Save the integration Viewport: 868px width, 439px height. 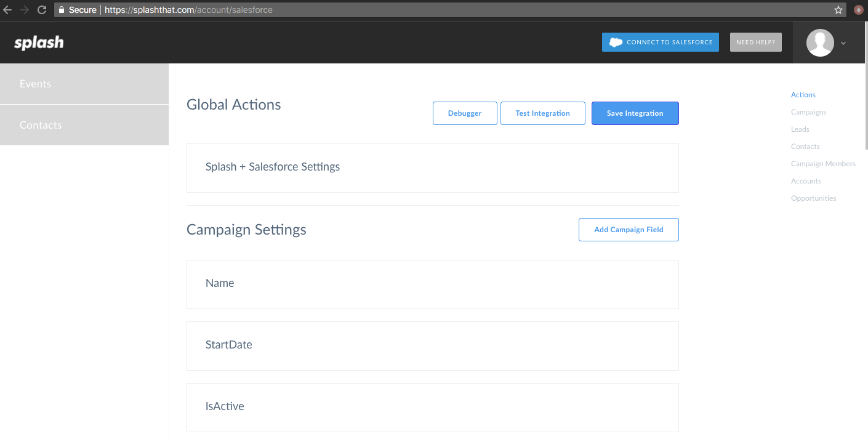[x=635, y=113]
